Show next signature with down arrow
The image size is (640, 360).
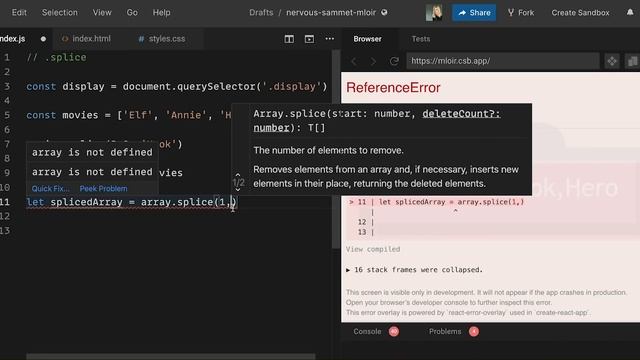238,190
